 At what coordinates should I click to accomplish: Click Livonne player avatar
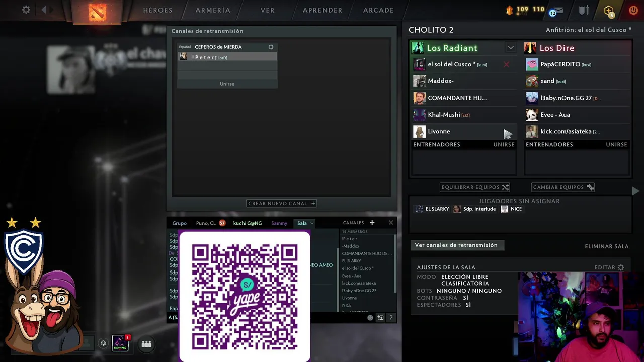tap(419, 131)
